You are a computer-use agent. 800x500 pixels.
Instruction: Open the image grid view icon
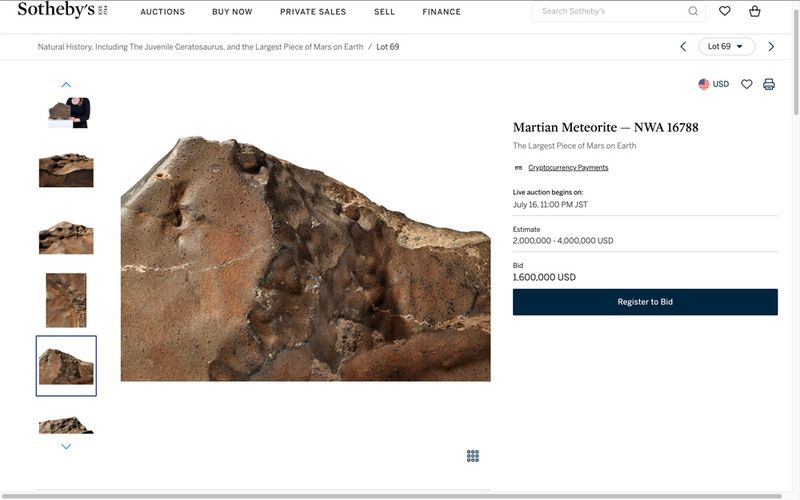[473, 456]
